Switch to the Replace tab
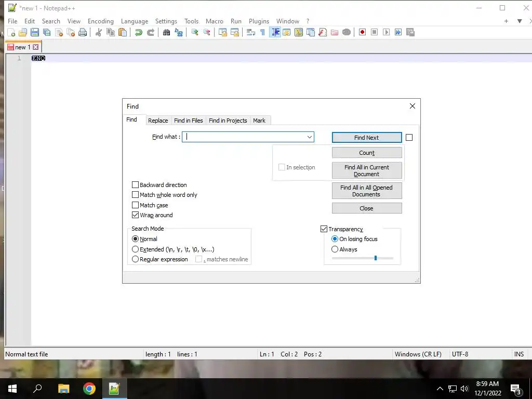Image resolution: width=532 pixels, height=399 pixels. (158, 121)
